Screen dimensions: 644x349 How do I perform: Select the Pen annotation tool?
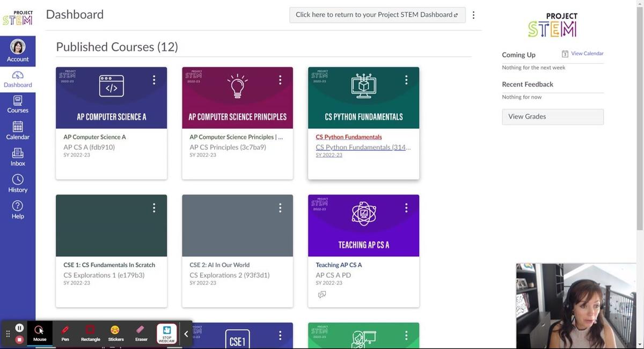click(x=65, y=333)
